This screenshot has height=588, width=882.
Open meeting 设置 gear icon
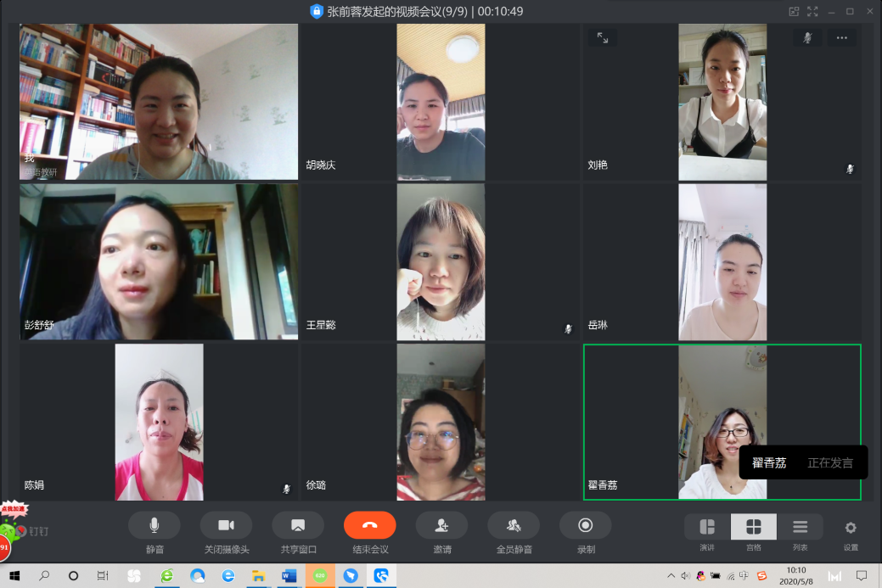851,527
